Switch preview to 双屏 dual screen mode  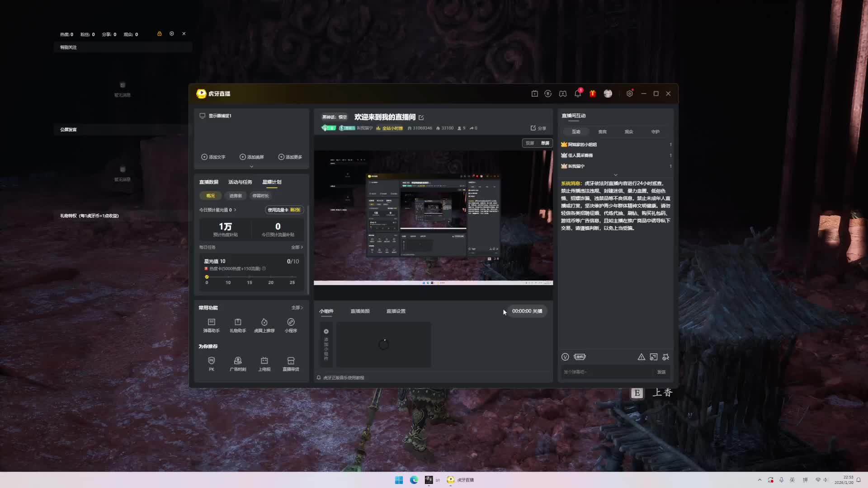[530, 143]
